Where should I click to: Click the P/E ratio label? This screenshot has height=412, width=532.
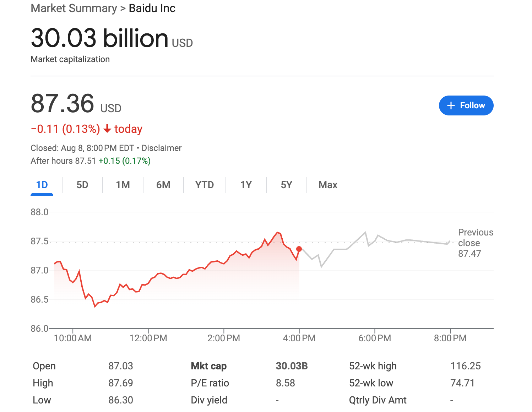[210, 383]
